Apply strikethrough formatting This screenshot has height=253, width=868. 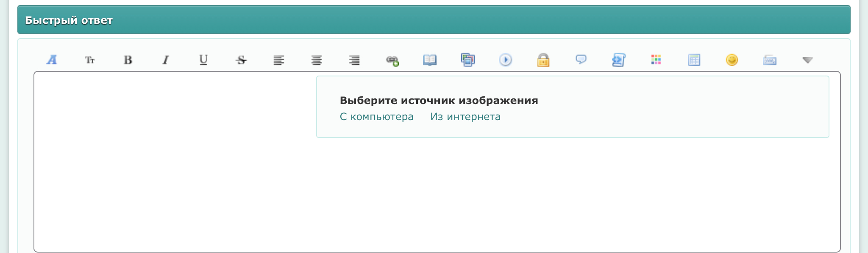pyautogui.click(x=241, y=60)
